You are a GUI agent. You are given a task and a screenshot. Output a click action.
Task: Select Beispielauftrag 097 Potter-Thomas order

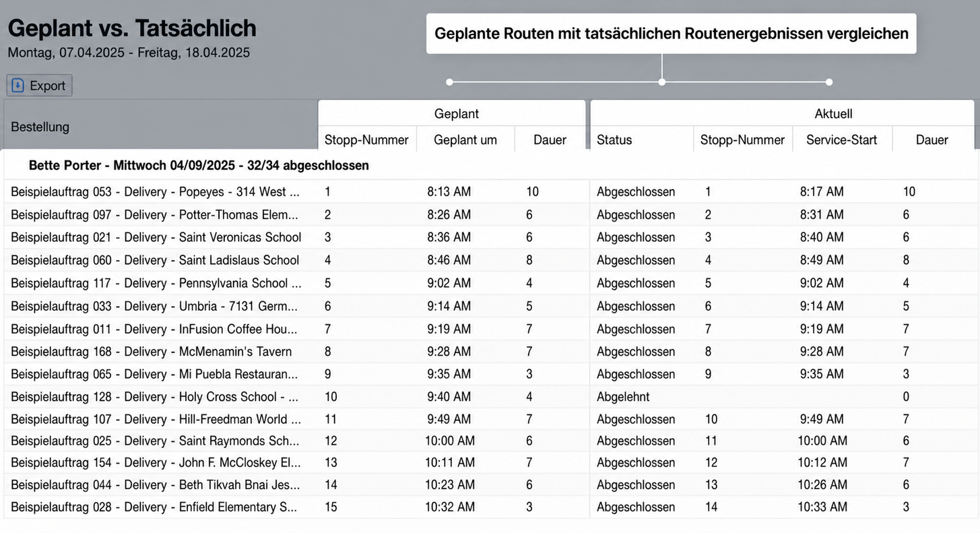pyautogui.click(x=154, y=215)
